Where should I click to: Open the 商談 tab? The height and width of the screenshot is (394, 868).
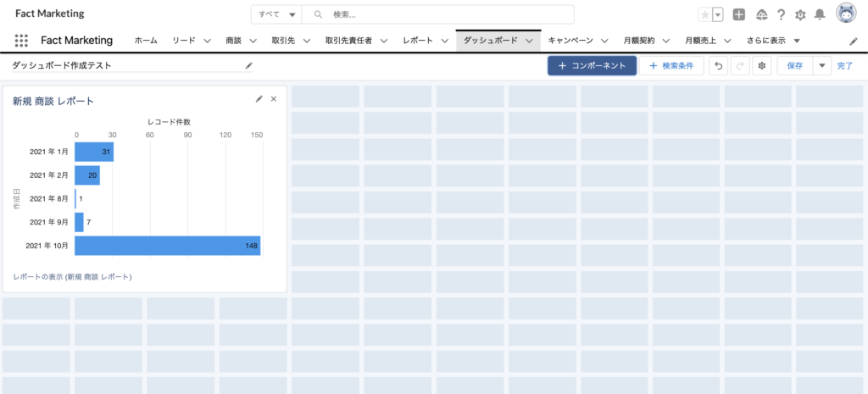pyautogui.click(x=233, y=41)
